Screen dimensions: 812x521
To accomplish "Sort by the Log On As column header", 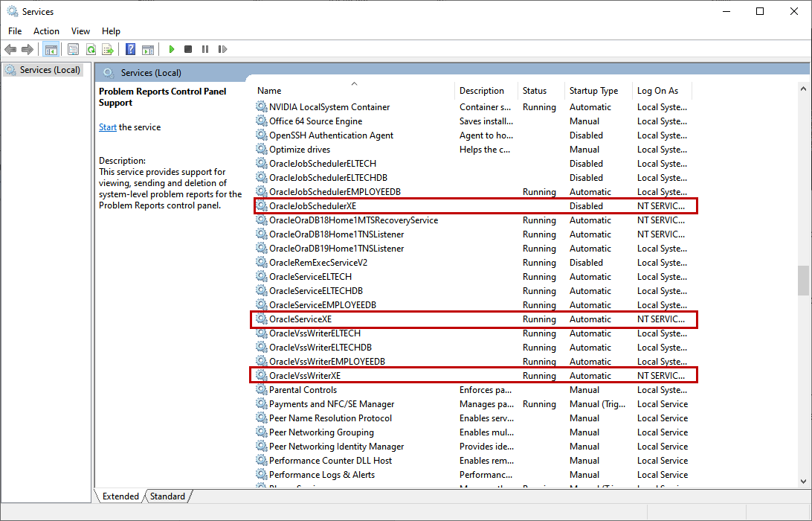I will pyautogui.click(x=662, y=90).
